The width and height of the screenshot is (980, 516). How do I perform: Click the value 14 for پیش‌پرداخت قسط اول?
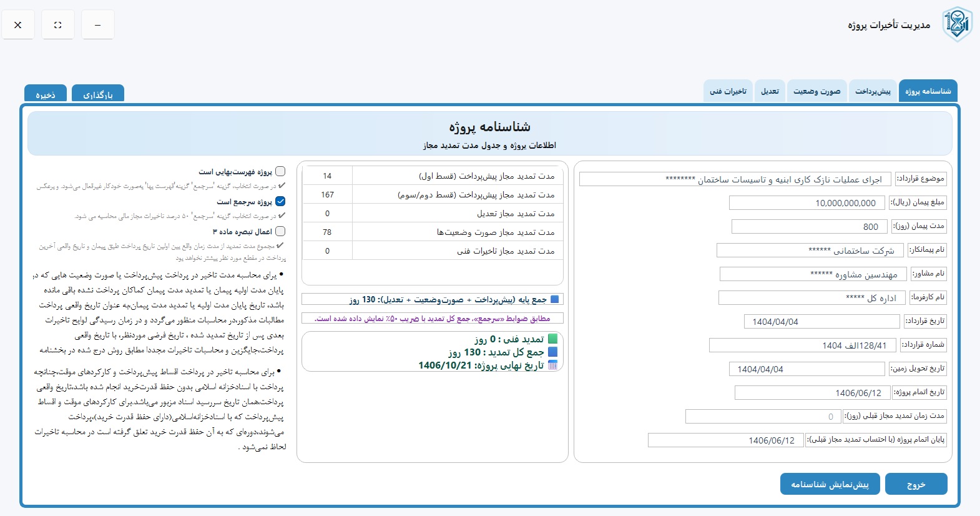[327, 176]
